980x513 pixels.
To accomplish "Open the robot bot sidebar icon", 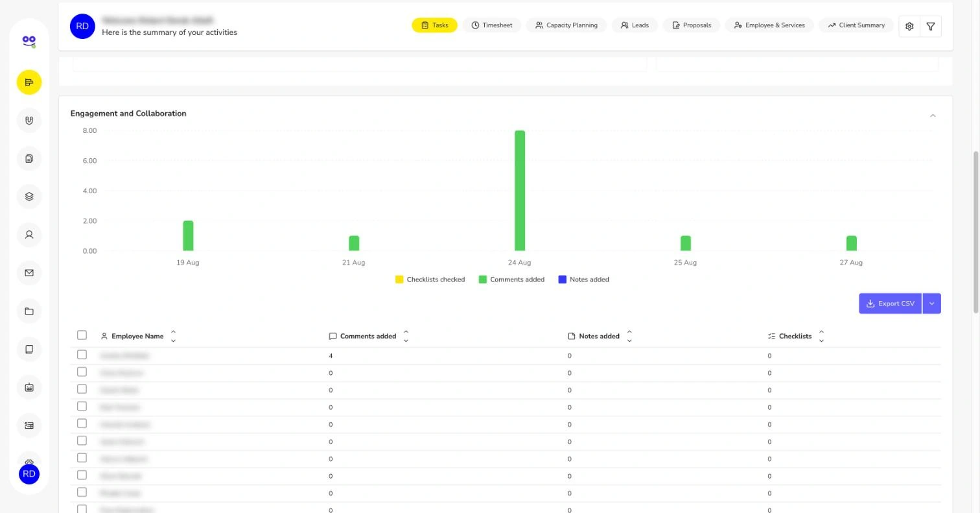I will pos(29,387).
